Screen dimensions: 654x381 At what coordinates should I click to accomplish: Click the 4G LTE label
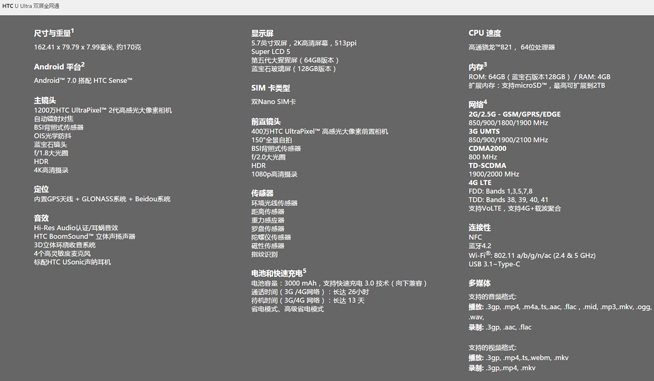pos(480,183)
